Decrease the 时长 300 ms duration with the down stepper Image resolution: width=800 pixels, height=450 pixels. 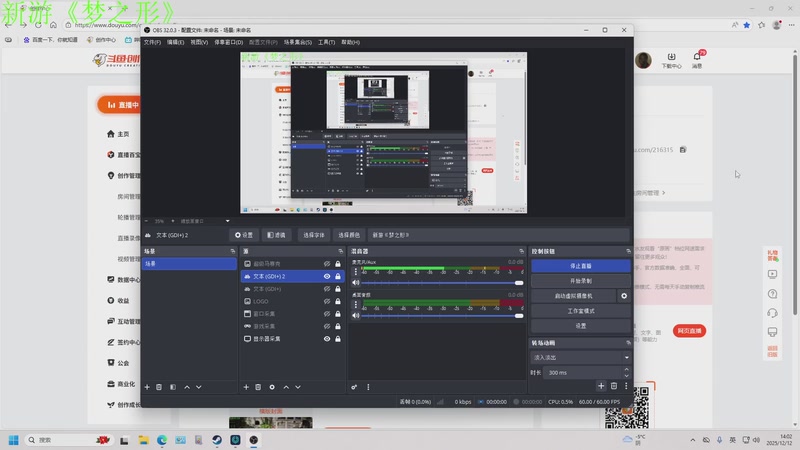point(627,376)
